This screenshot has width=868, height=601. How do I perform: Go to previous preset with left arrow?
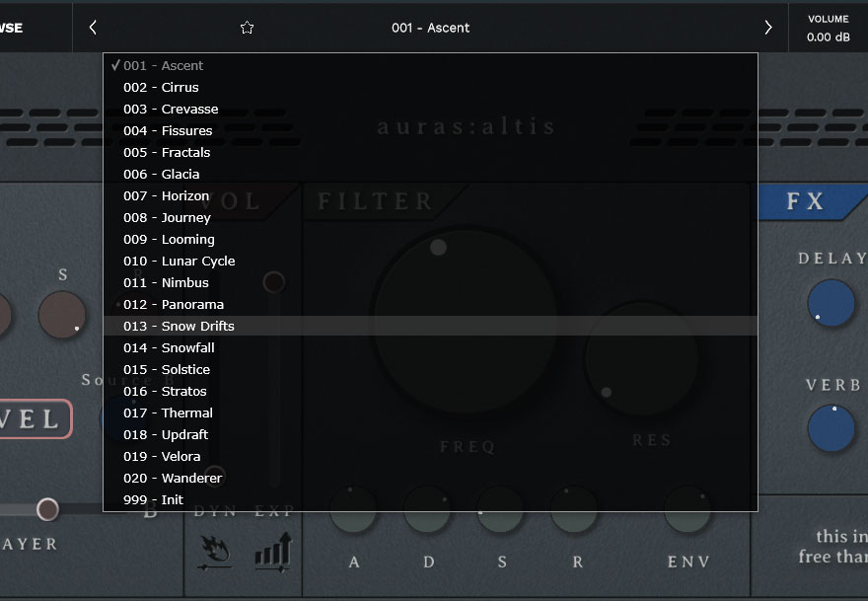click(93, 28)
